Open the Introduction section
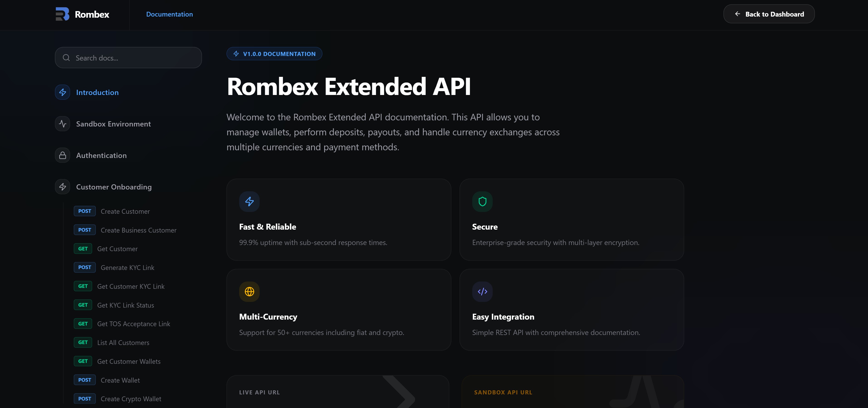 click(x=97, y=92)
